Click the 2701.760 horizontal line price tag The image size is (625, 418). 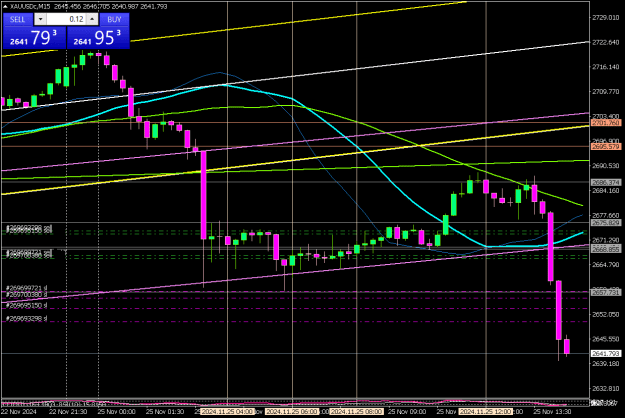(x=605, y=123)
